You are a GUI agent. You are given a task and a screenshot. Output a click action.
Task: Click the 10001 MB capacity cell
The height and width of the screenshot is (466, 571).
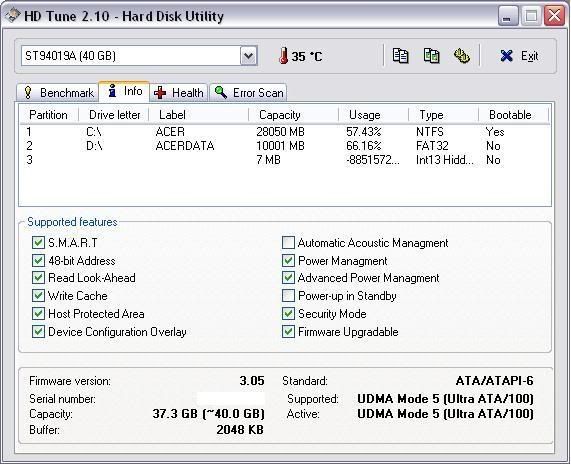(280, 146)
